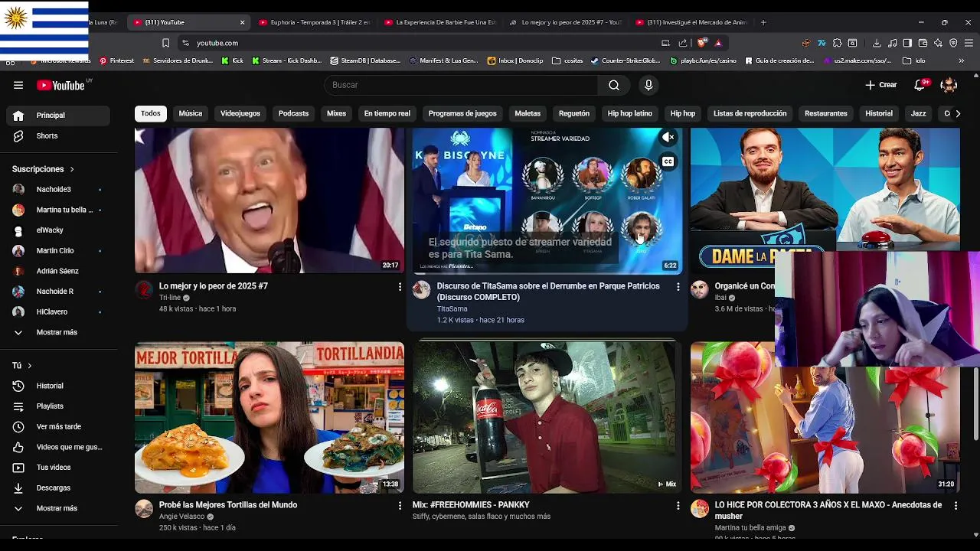
Task: Expand Suscripciones Mostrar más
Action: 57,332
